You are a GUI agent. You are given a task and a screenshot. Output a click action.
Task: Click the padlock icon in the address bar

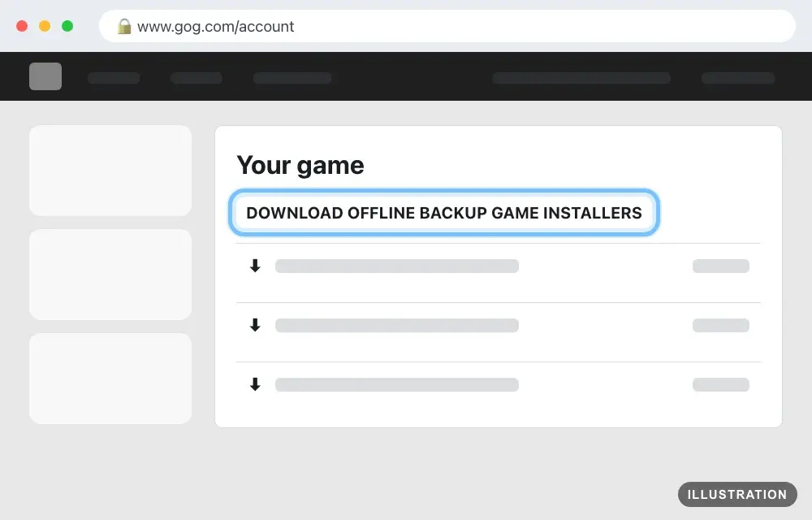point(123,26)
